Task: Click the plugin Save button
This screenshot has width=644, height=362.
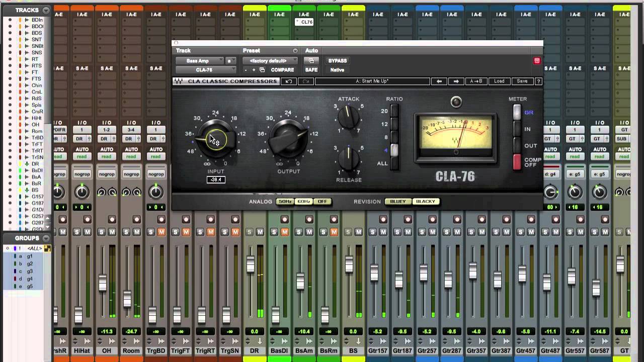Action: click(x=522, y=81)
